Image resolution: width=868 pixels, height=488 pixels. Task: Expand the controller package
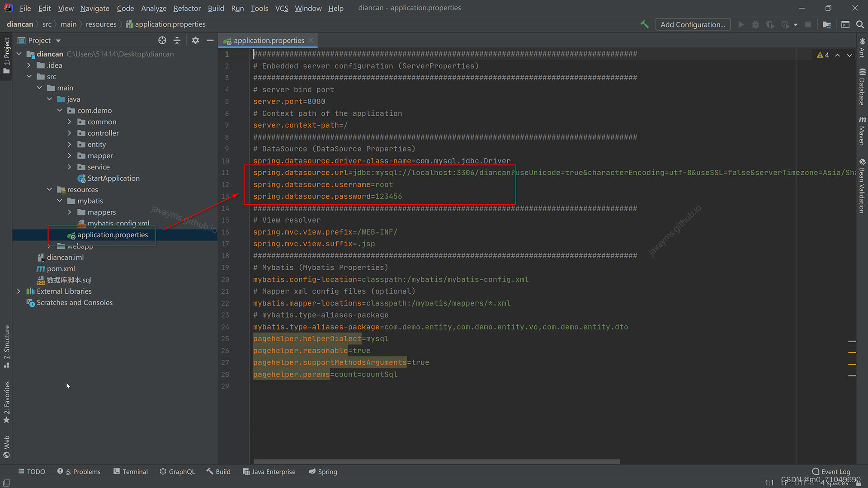pos(70,133)
